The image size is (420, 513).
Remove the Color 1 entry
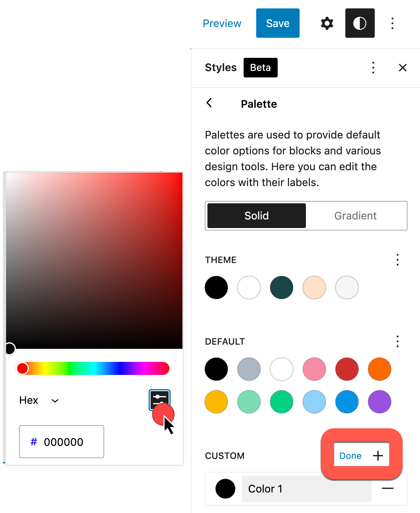[388, 488]
